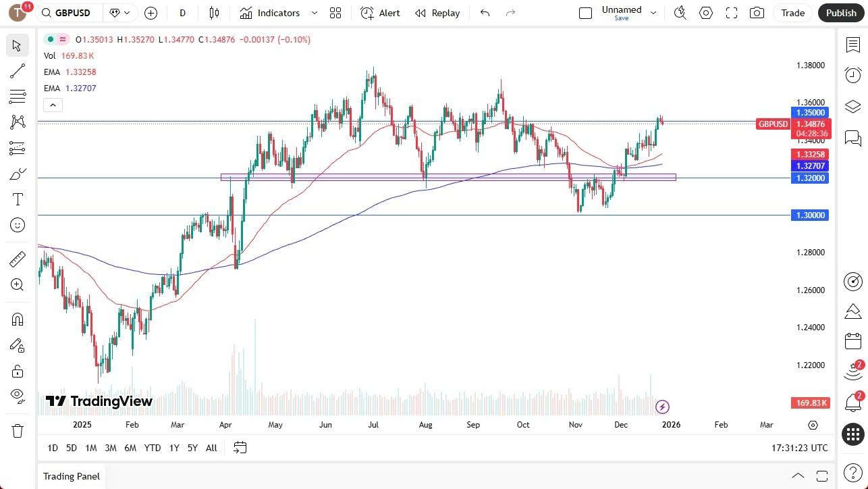The width and height of the screenshot is (868, 489).
Task: Undo the last chart action
Action: pos(485,13)
